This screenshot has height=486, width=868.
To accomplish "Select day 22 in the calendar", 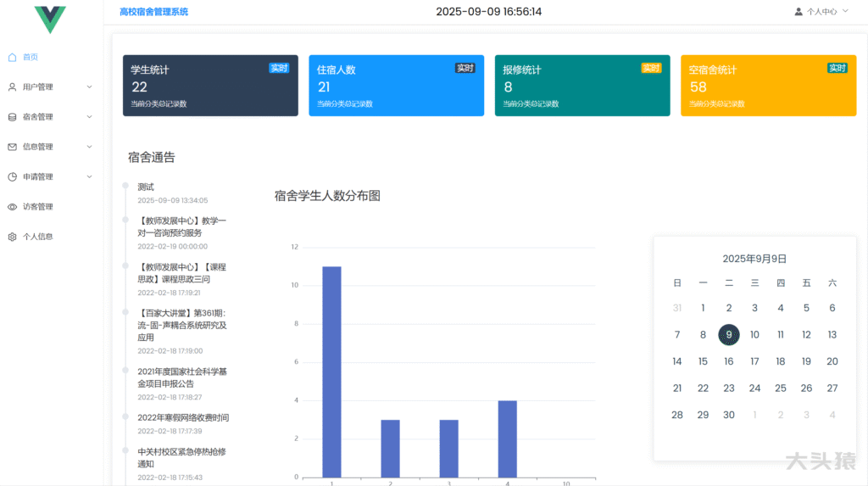I will click(703, 388).
